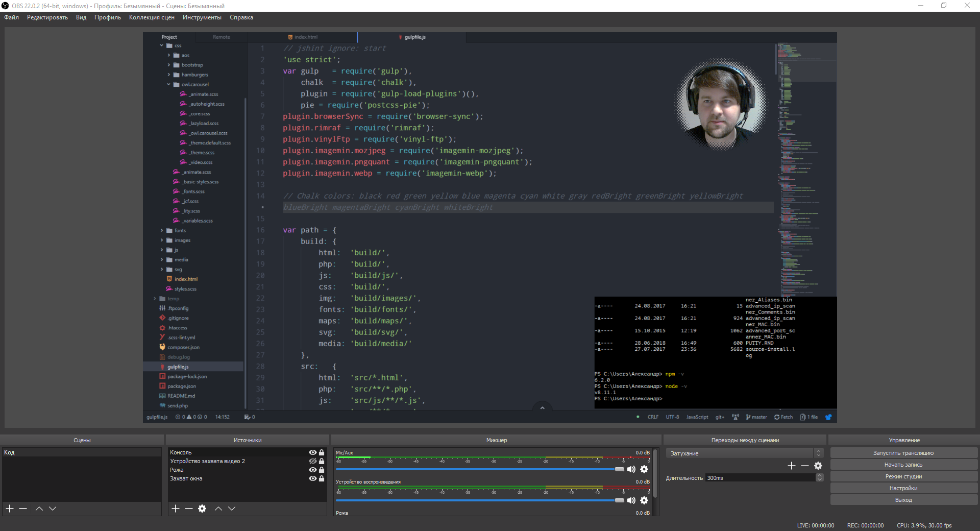This screenshot has height=531, width=980.
Task: Add a new scene with the plus icon
Action: 10,509
